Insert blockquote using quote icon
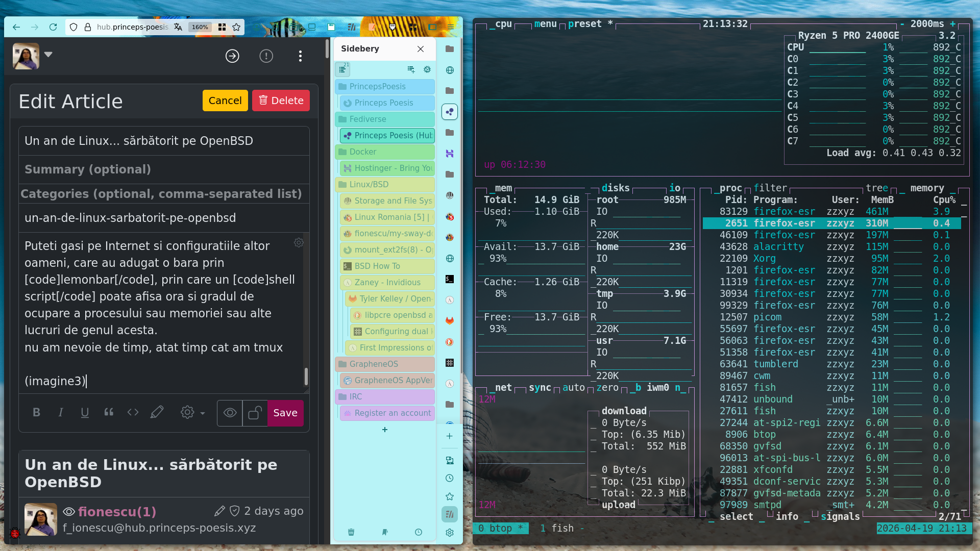Screen dimensions: 980x551 (x=109, y=413)
